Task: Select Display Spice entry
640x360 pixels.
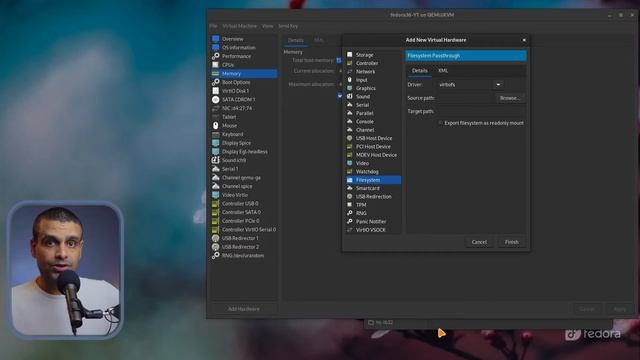Action: click(x=244, y=143)
